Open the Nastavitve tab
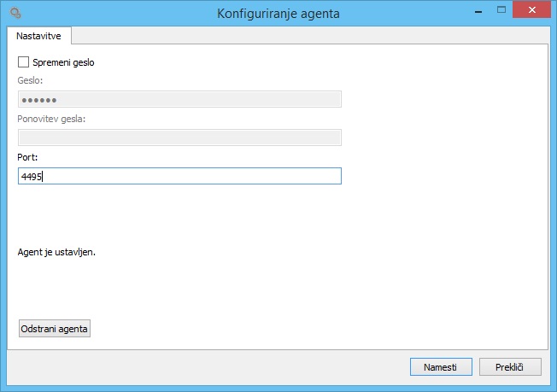 [x=38, y=36]
